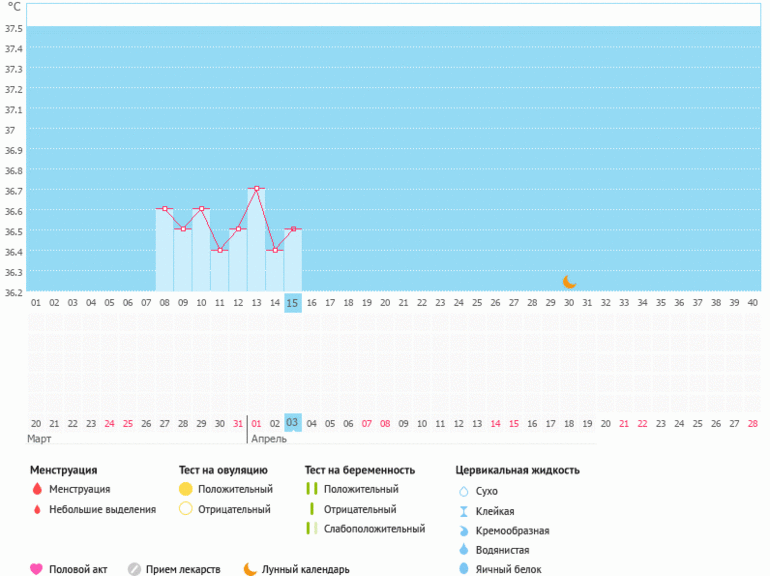Click the egg white fluid icon
Viewport: 770px width, 576px height.
click(463, 569)
